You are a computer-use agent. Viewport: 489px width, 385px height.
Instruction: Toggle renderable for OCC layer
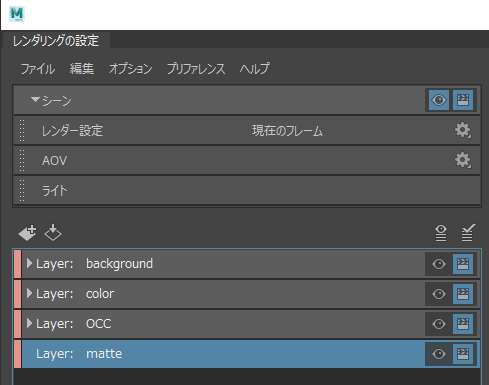(x=463, y=324)
